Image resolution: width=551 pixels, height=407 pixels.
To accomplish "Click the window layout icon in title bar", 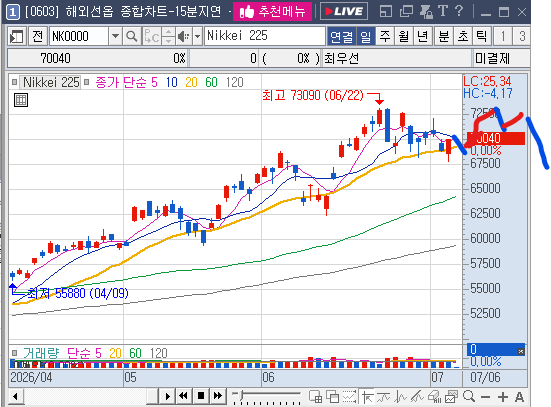I will point(386,12).
